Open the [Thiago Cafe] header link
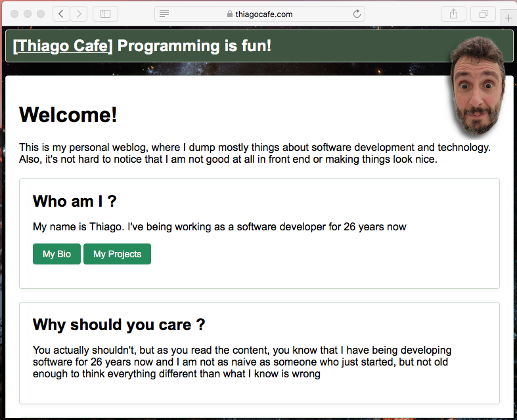Image resolution: width=517 pixels, height=420 pixels. click(x=63, y=46)
